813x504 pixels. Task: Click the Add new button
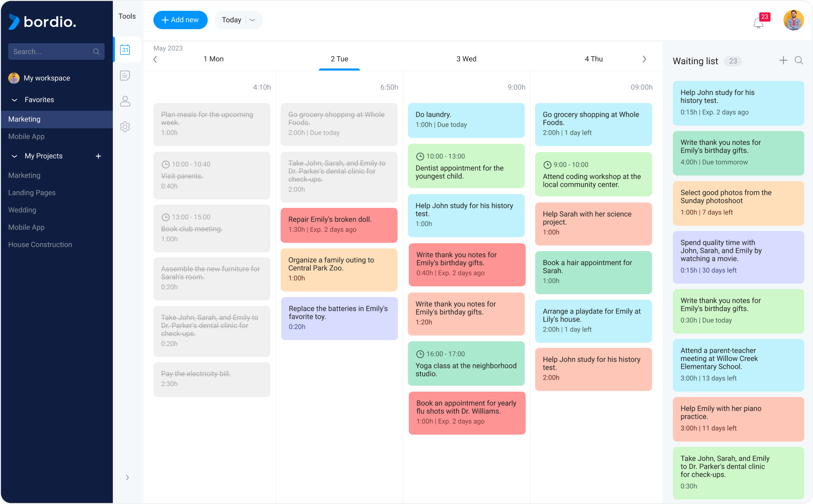click(180, 20)
